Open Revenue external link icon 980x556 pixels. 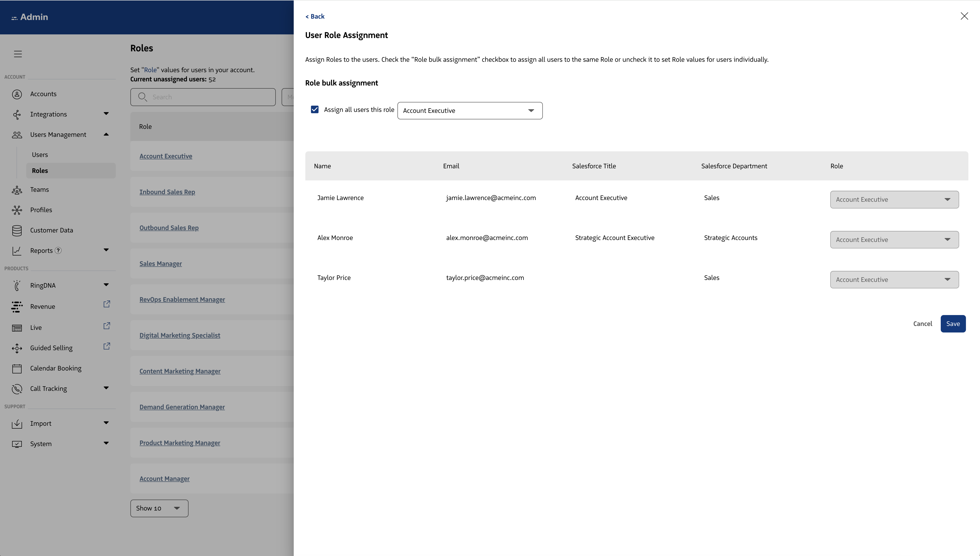107,304
